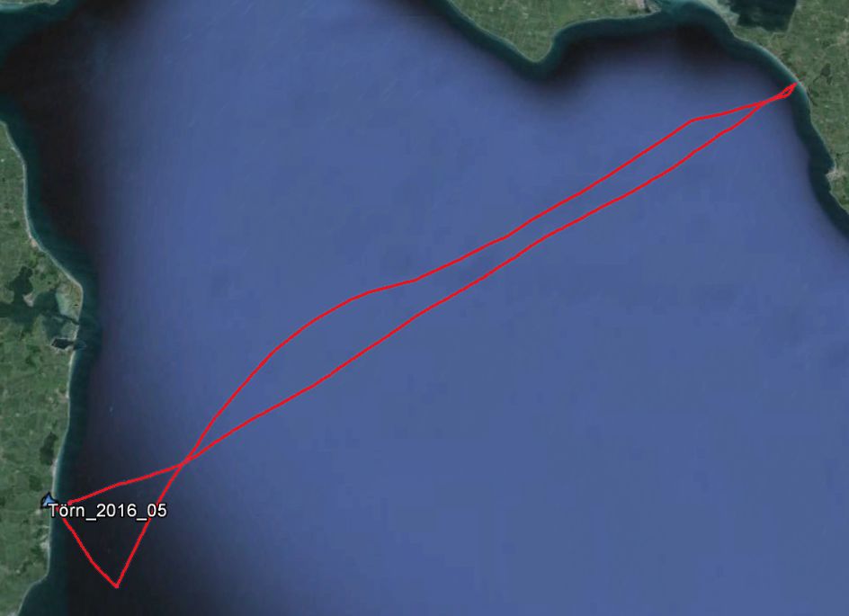
Task: Click the coastline where the track reaches the northeast shore
Action: 797,83
